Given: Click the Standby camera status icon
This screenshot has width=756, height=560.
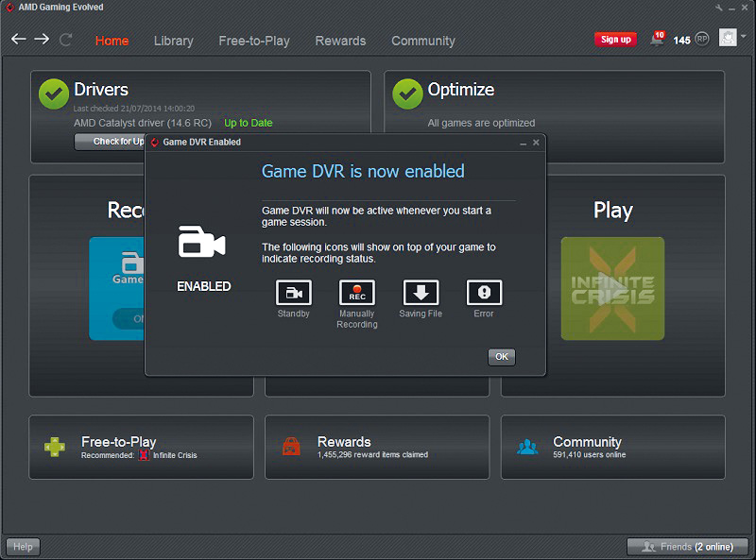Looking at the screenshot, I should pos(293,293).
